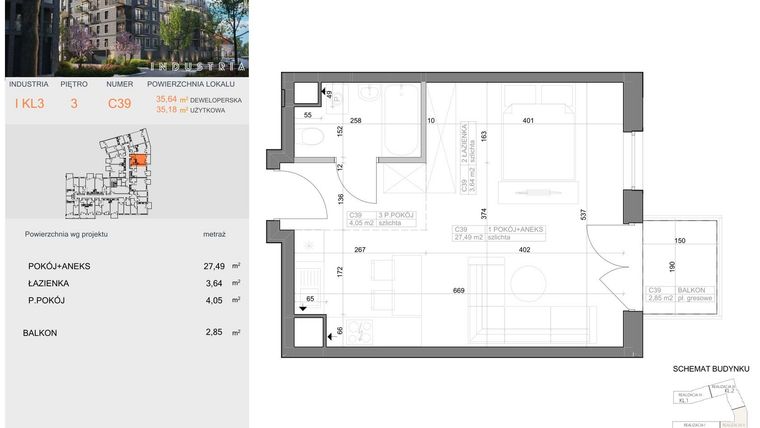
Task: Click the 172 dimension in the kitchen
Action: 340,272
